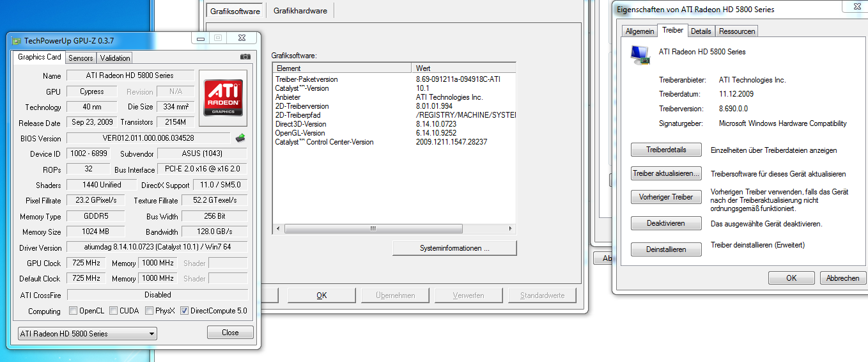Image resolution: width=868 pixels, height=362 pixels.
Task: Click Treiber aktualisieren button
Action: (x=666, y=173)
